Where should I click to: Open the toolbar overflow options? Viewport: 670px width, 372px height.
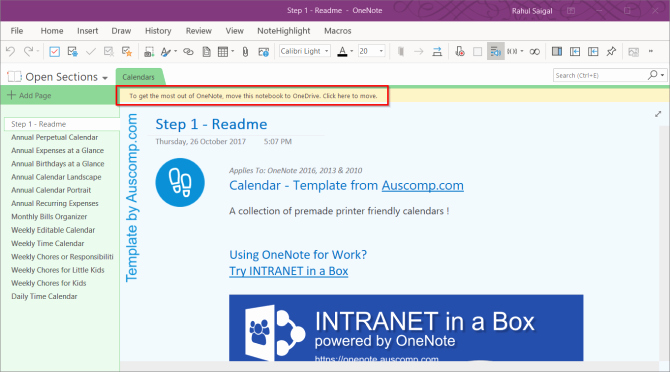651,52
